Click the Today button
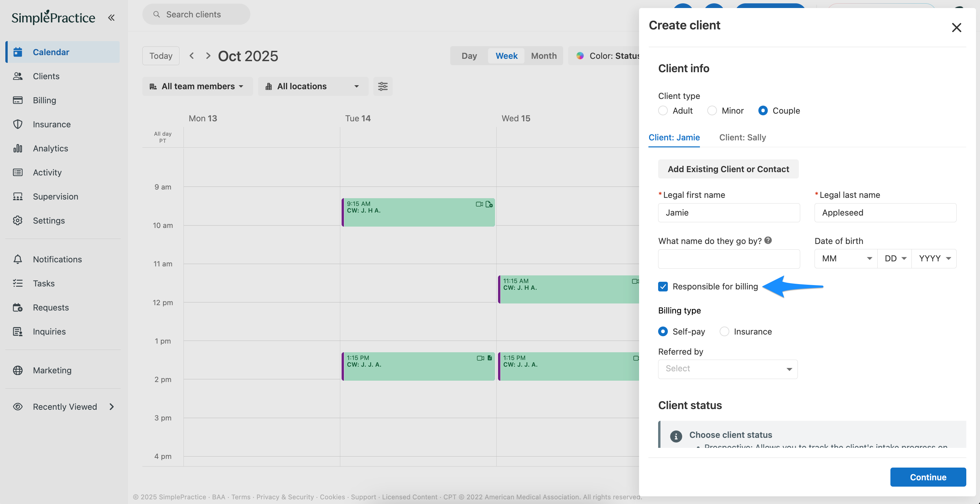 (x=161, y=55)
